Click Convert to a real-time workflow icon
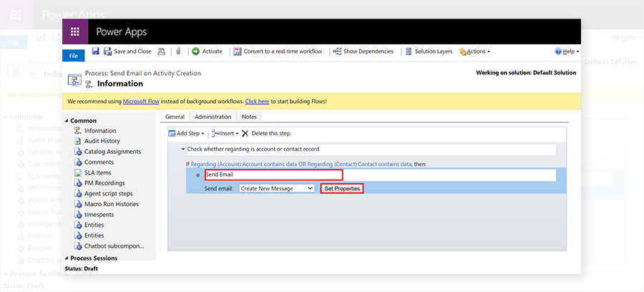 click(x=237, y=52)
